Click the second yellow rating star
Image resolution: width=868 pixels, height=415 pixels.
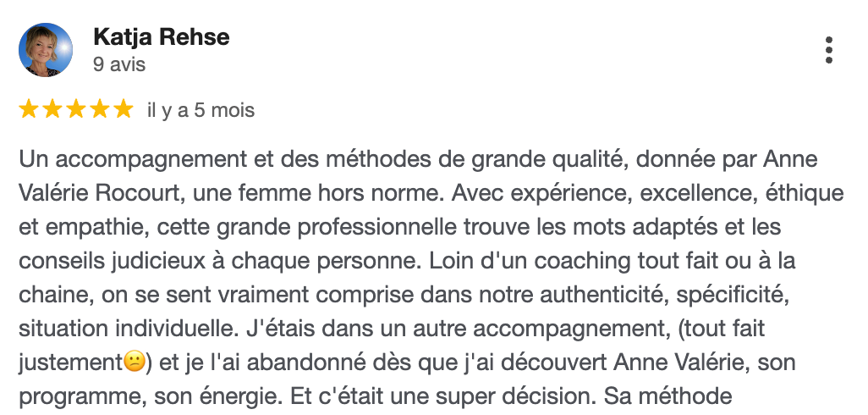click(52, 109)
